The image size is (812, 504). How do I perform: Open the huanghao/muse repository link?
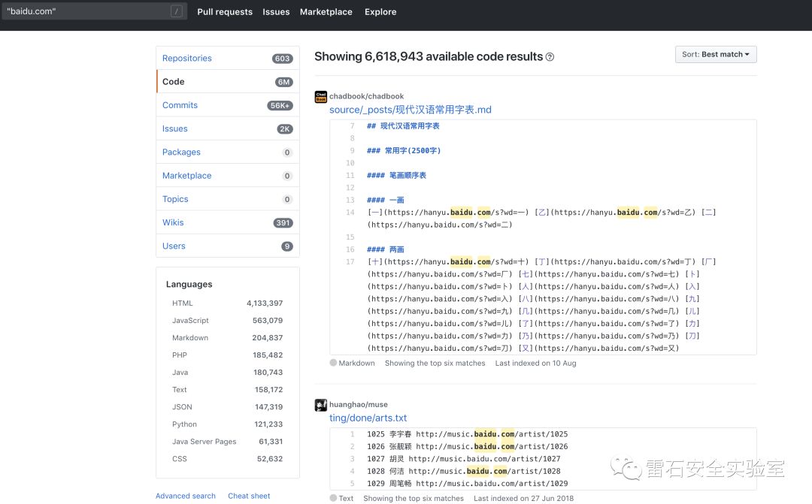coord(359,405)
